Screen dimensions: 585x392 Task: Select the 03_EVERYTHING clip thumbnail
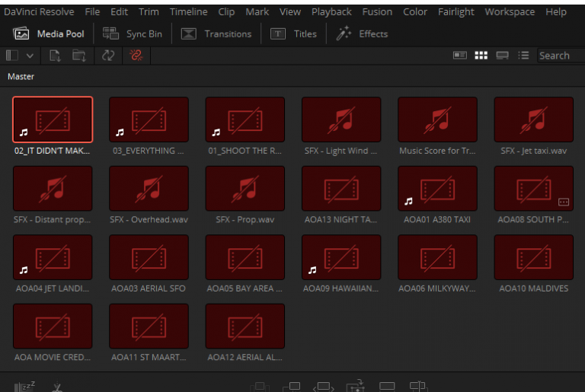click(x=149, y=120)
